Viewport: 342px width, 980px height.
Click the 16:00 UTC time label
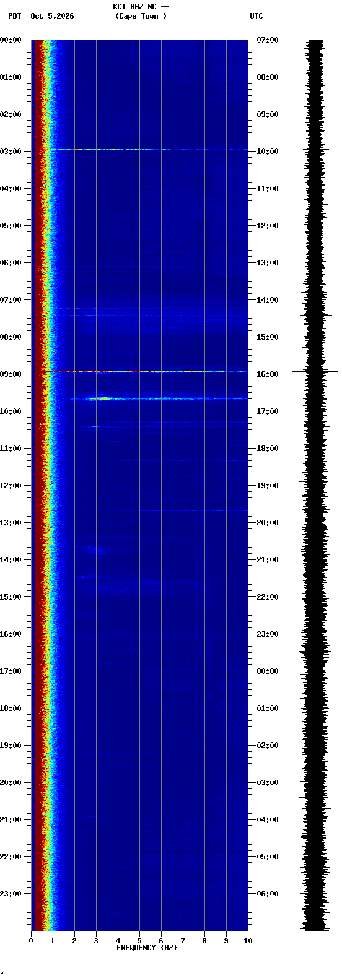point(268,374)
